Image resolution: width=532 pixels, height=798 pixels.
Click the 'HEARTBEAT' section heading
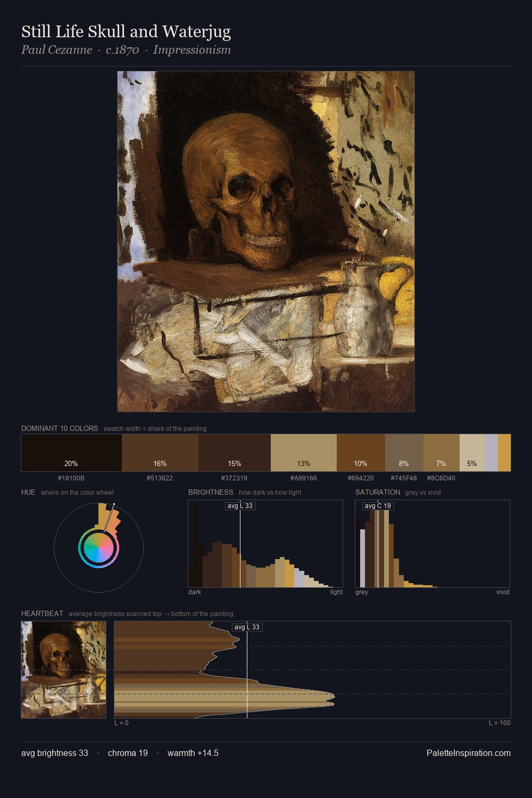click(x=42, y=613)
